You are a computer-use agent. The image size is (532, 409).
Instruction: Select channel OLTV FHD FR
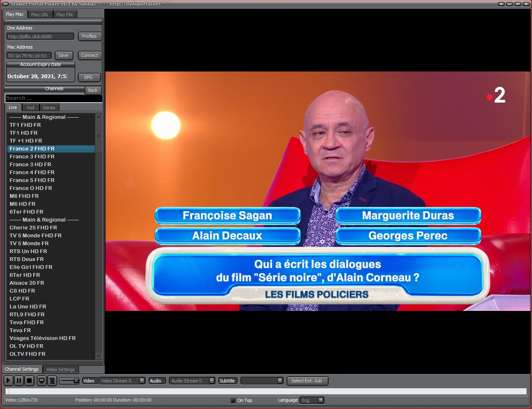coord(52,354)
